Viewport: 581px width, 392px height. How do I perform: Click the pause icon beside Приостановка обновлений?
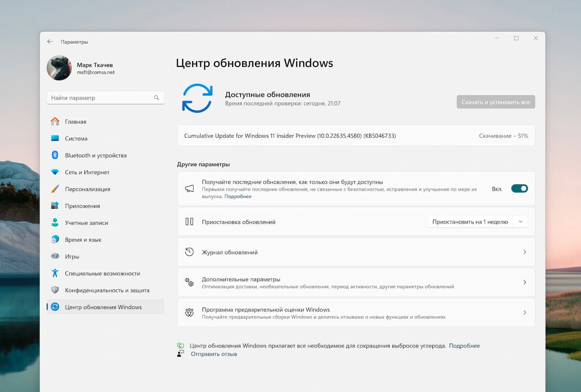click(189, 222)
